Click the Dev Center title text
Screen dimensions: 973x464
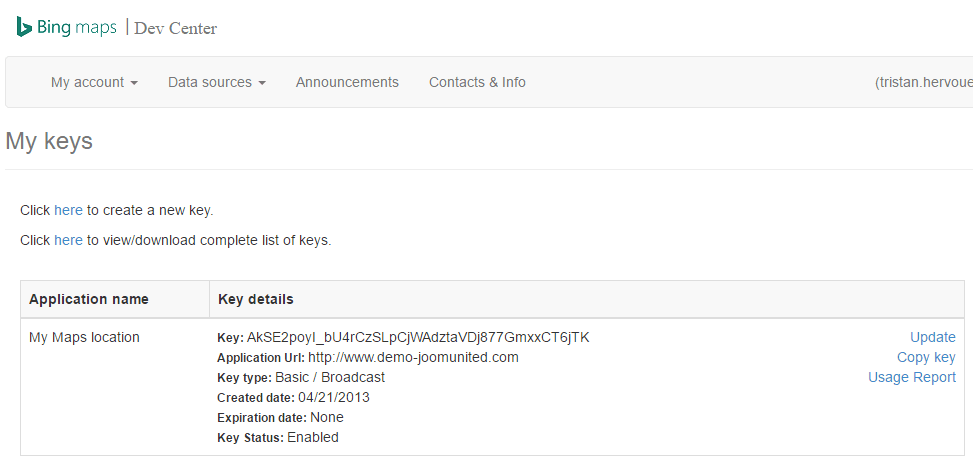175,28
